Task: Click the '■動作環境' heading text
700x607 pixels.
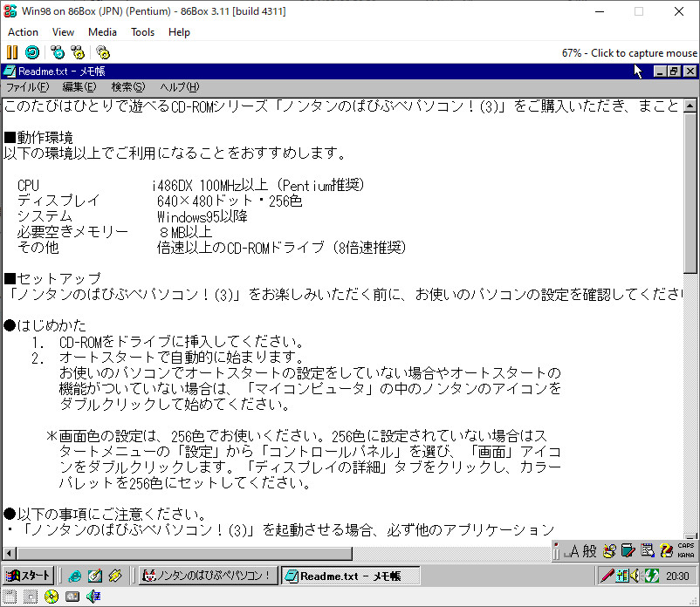Action: tap(38, 138)
